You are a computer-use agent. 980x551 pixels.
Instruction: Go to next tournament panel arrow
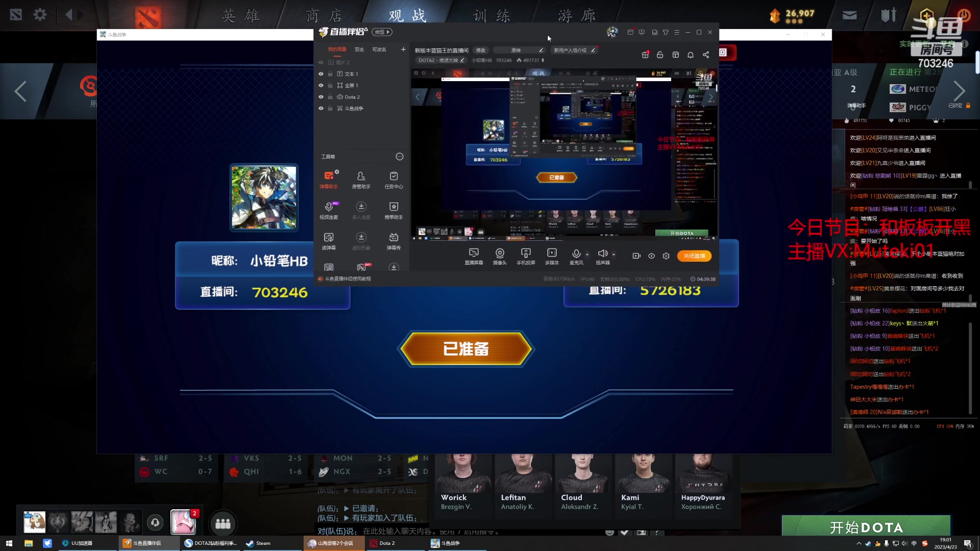pos(959,91)
